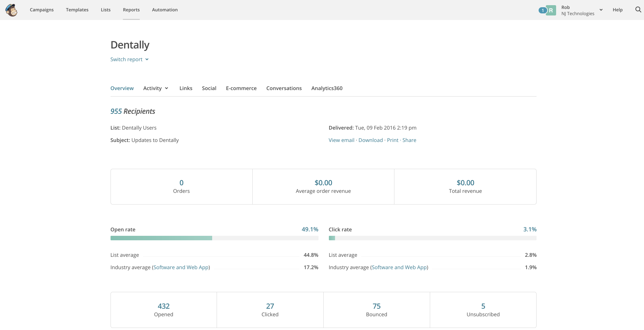Open the Analytics360 tab
This screenshot has height=330, width=644.
coord(327,88)
